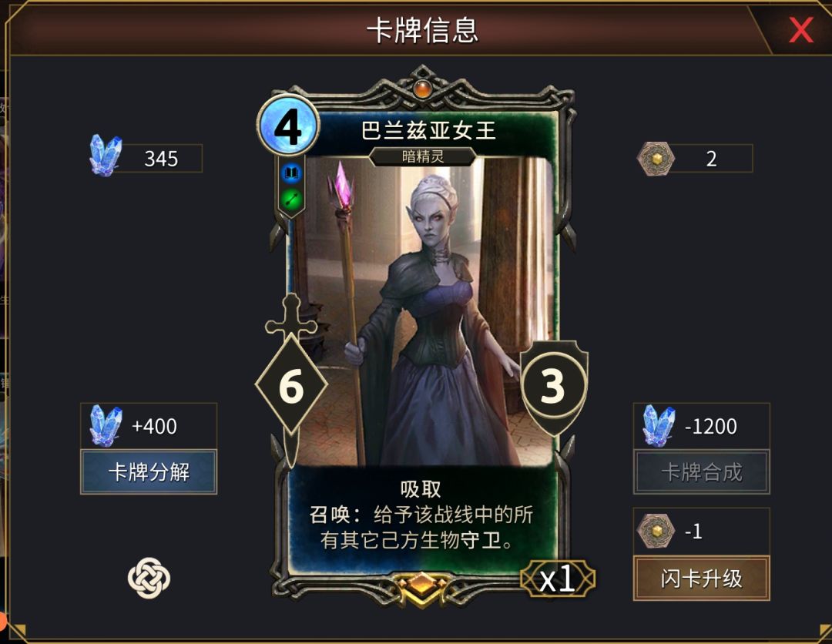
Task: Click the +400 crystal reward indicator
Action: 149,426
